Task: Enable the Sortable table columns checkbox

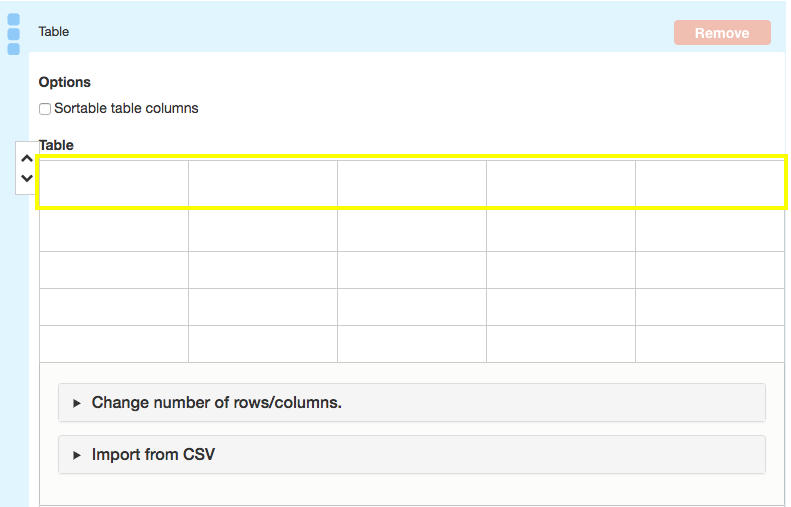Action: [45, 109]
